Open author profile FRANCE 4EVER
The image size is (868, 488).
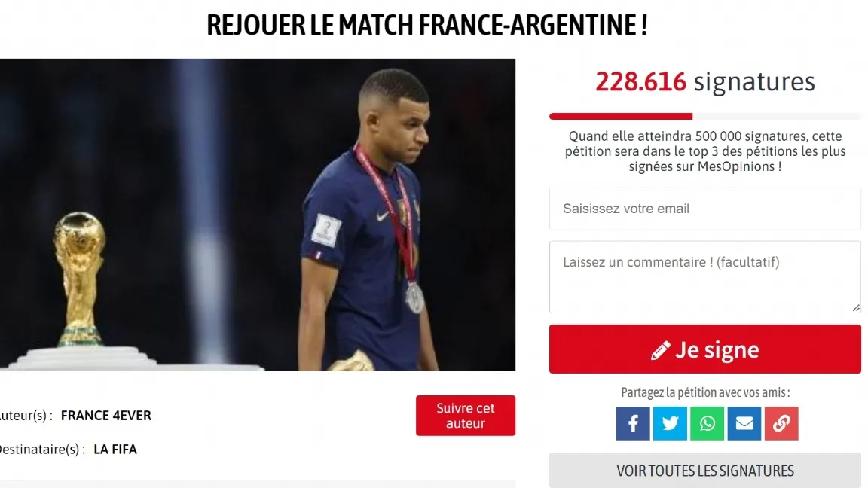105,416
